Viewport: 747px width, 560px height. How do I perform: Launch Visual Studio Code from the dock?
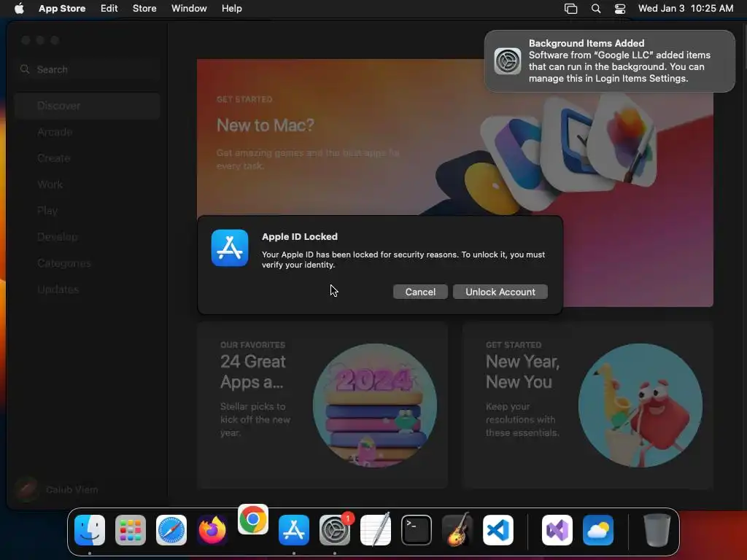[498, 530]
